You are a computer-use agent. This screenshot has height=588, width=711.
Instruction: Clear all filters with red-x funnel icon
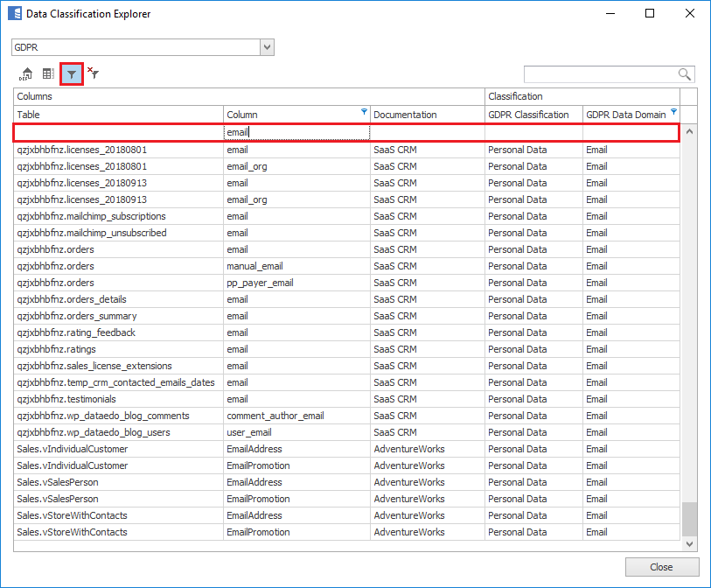coord(93,74)
